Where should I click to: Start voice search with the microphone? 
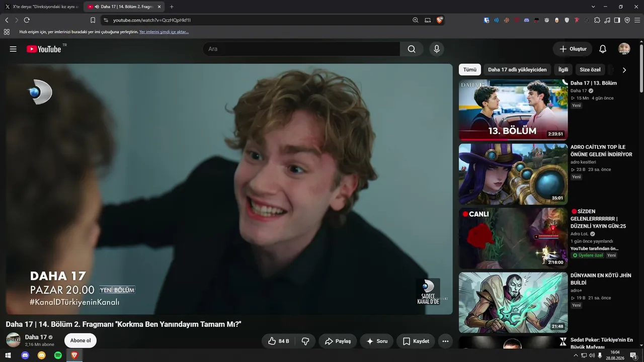point(437,49)
